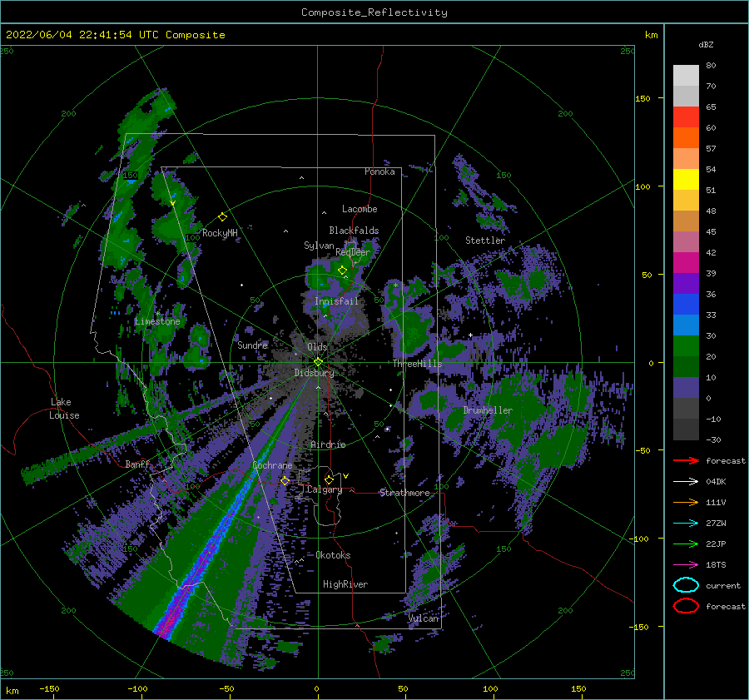Select the Airdrie label
The height and width of the screenshot is (700, 749).
pos(328,444)
